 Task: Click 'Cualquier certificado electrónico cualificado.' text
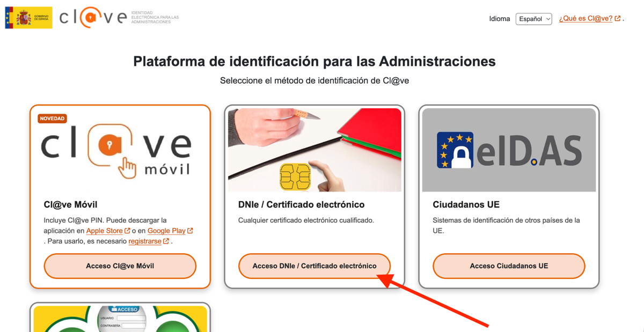click(306, 220)
